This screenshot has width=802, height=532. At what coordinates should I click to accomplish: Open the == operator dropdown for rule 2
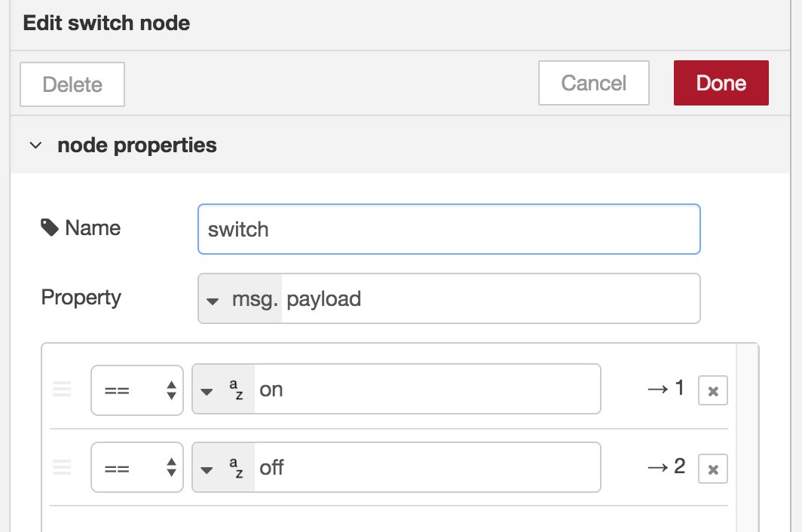[137, 468]
